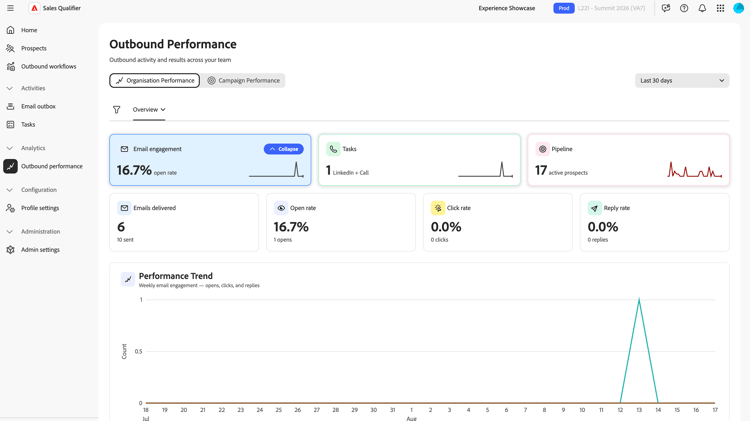750x421 pixels.
Task: Click the Email engagement envelope icon
Action: tap(124, 149)
